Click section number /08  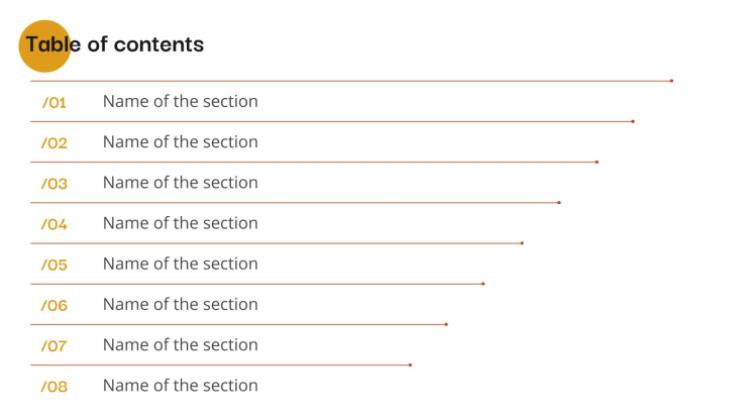[x=54, y=387]
